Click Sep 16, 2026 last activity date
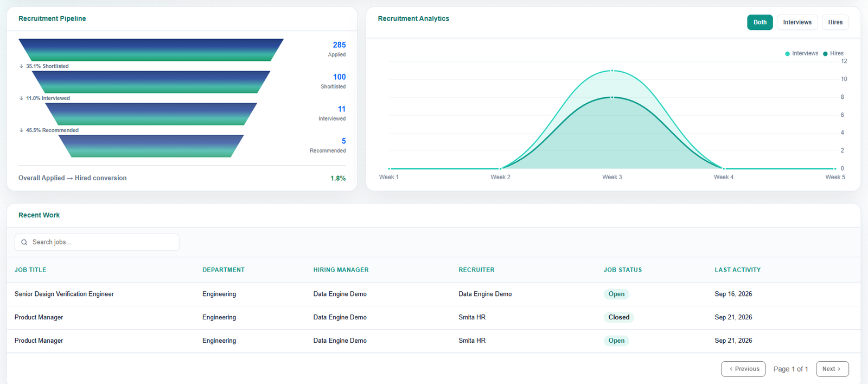 (733, 294)
